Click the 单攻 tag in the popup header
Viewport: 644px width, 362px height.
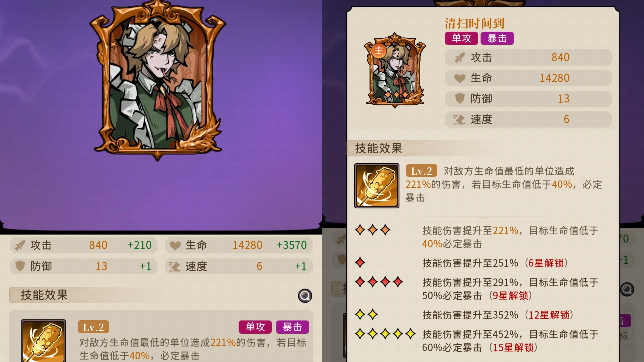(x=461, y=38)
